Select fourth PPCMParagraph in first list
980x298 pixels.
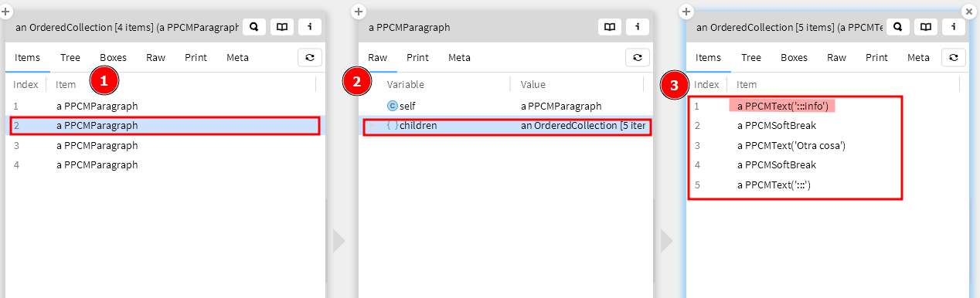(163, 164)
